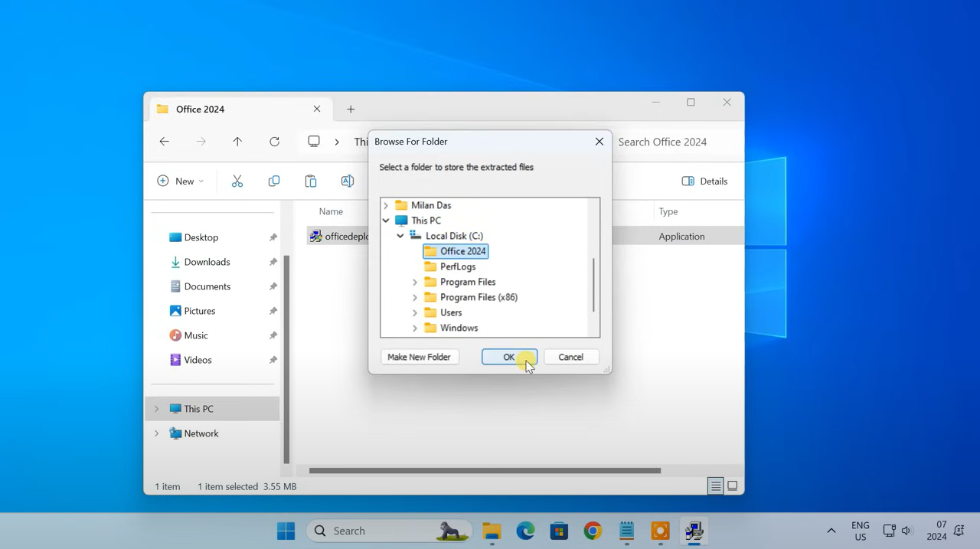Open Microsoft Edge from the taskbar

(x=525, y=531)
